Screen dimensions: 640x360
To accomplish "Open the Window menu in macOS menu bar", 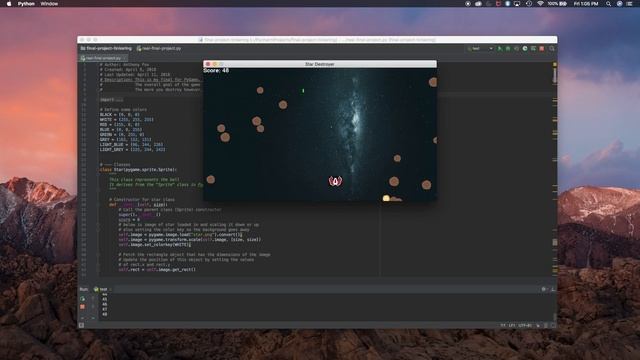I will pos(49,4).
